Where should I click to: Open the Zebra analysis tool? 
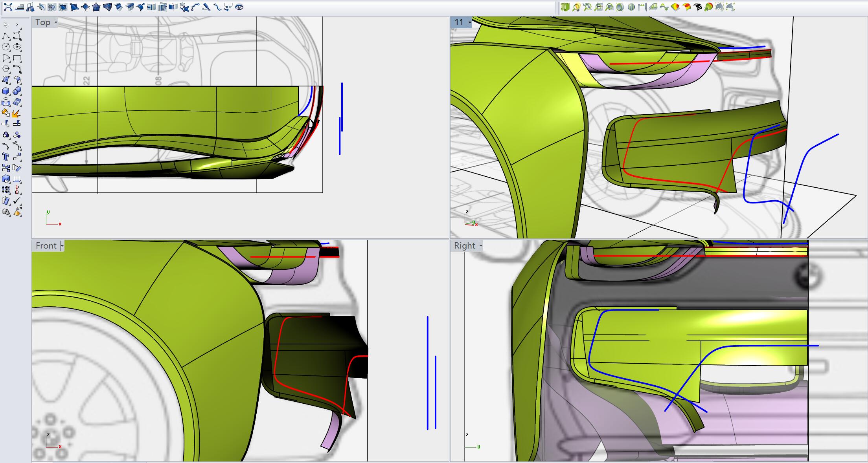pos(697,7)
